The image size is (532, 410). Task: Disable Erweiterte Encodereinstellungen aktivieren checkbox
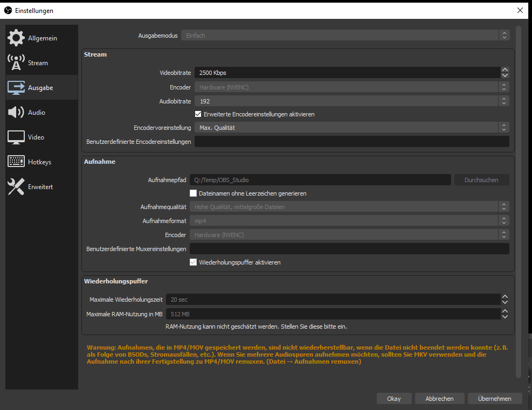[198, 114]
